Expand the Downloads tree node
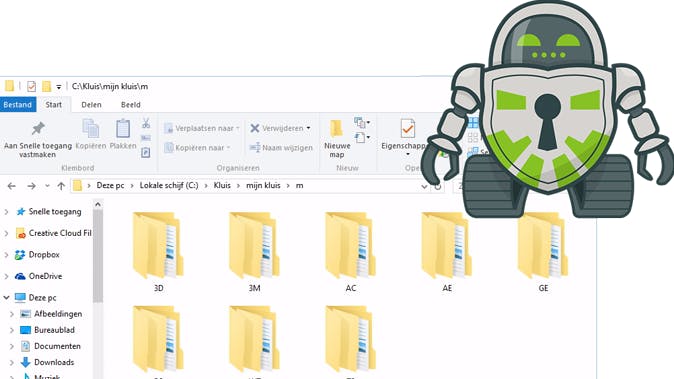This screenshot has height=379, width=674. pos(12,362)
